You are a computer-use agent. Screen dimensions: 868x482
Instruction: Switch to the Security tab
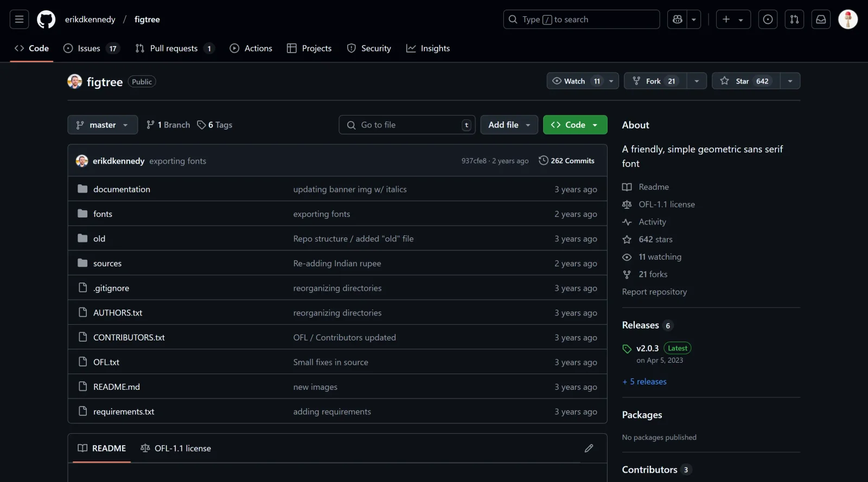pyautogui.click(x=369, y=48)
